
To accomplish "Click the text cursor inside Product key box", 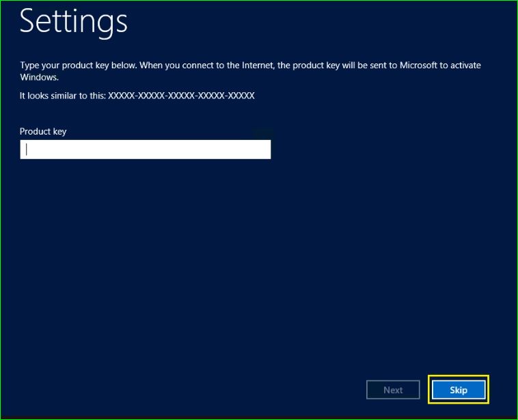I will [x=27, y=150].
